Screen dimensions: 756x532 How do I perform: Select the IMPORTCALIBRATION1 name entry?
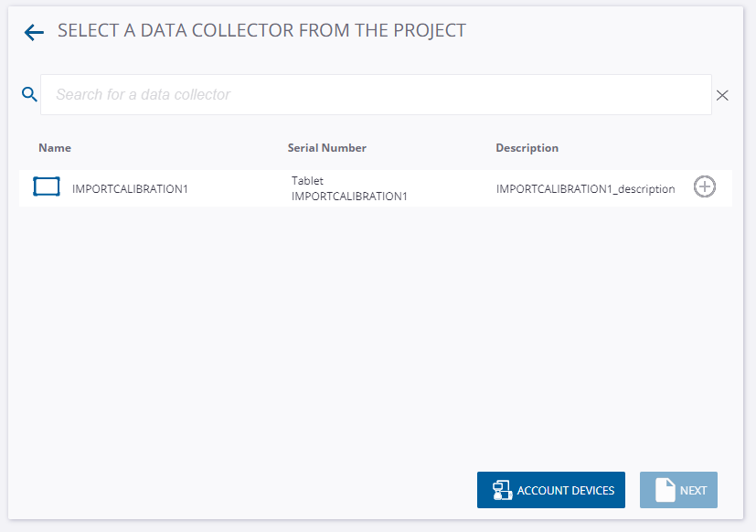click(x=130, y=188)
